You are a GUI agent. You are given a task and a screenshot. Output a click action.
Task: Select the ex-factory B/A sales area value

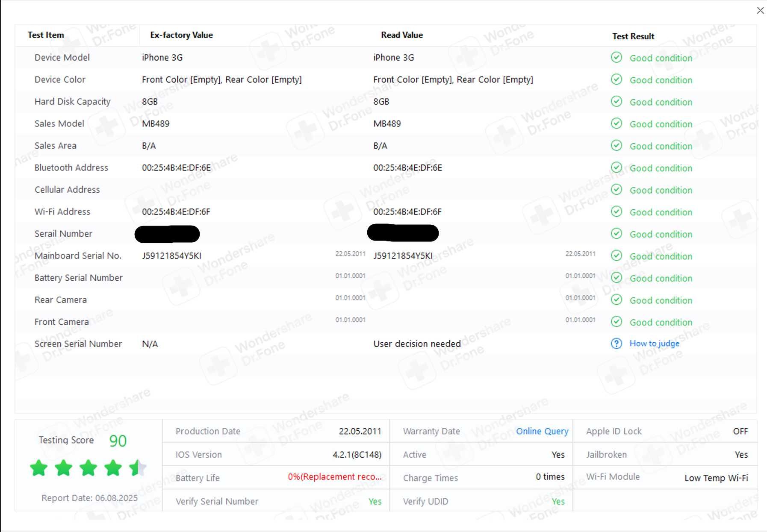[x=149, y=146]
